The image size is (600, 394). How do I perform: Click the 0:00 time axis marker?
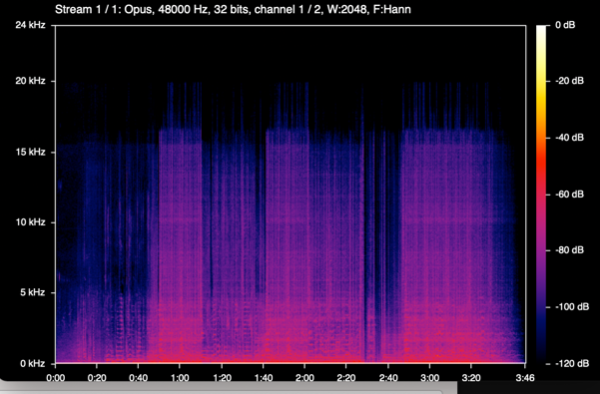(x=56, y=378)
